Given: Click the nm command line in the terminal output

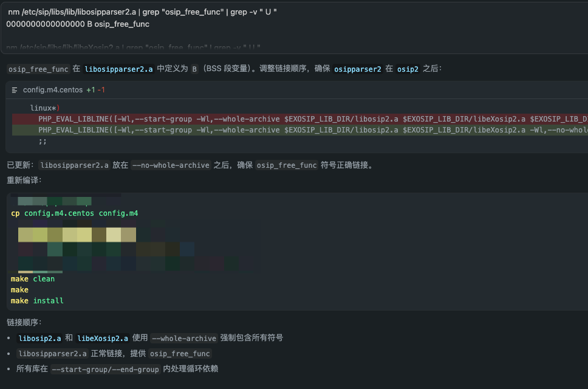Looking at the screenshot, I should 142,12.
